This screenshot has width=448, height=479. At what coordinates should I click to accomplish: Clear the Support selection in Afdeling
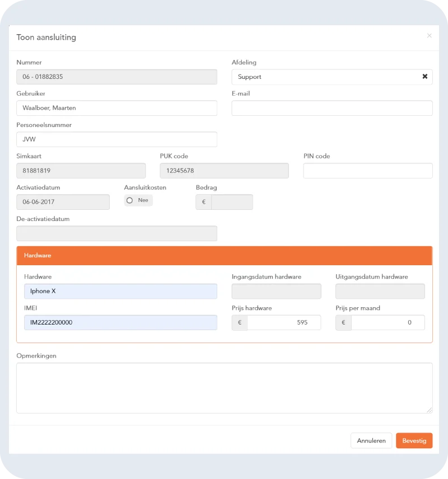424,77
